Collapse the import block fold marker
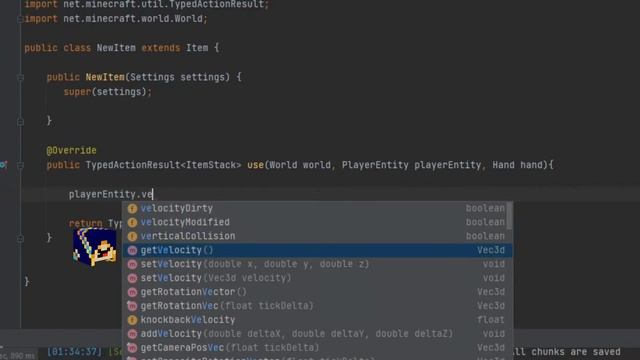 pyautogui.click(x=20, y=19)
